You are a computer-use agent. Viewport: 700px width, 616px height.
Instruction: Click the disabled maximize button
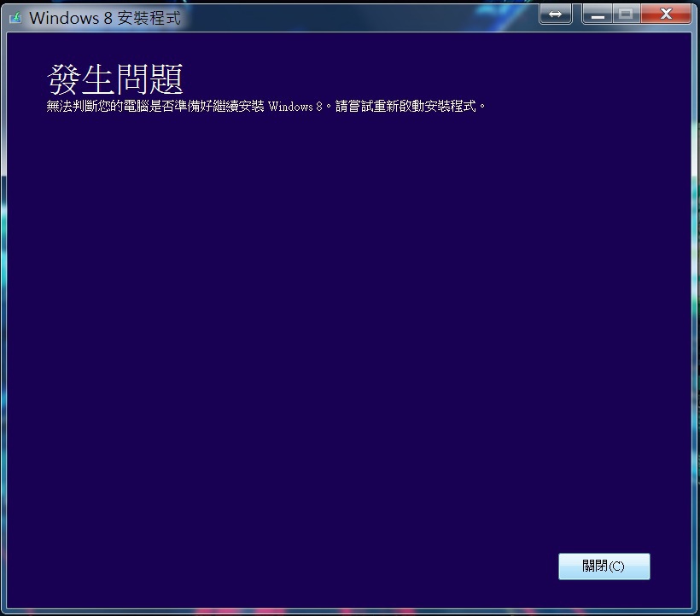pyautogui.click(x=627, y=14)
